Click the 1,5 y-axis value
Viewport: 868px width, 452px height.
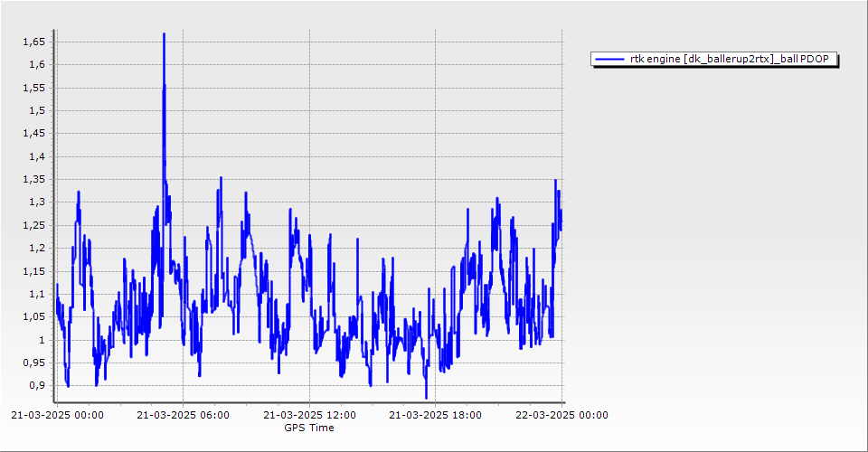pyautogui.click(x=37, y=110)
